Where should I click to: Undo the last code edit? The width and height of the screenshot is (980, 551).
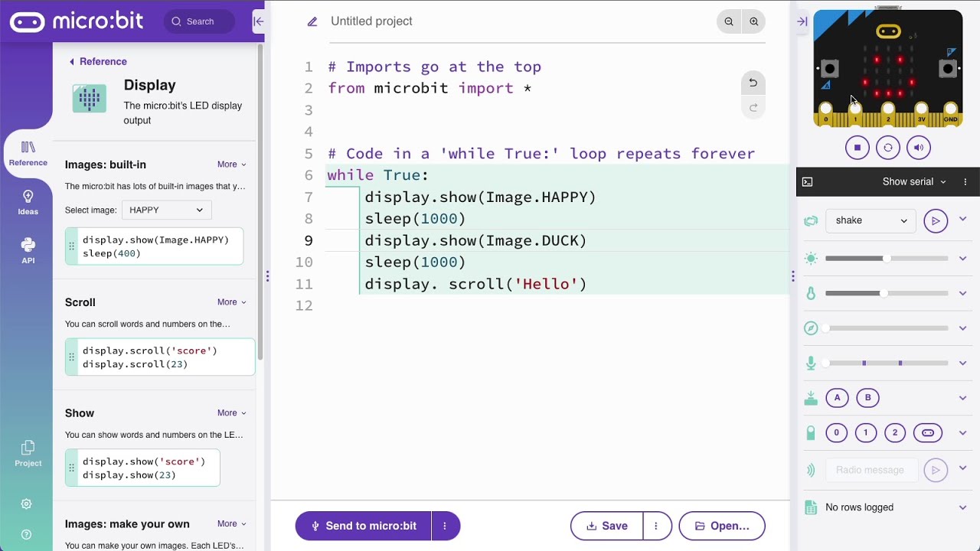coord(753,82)
